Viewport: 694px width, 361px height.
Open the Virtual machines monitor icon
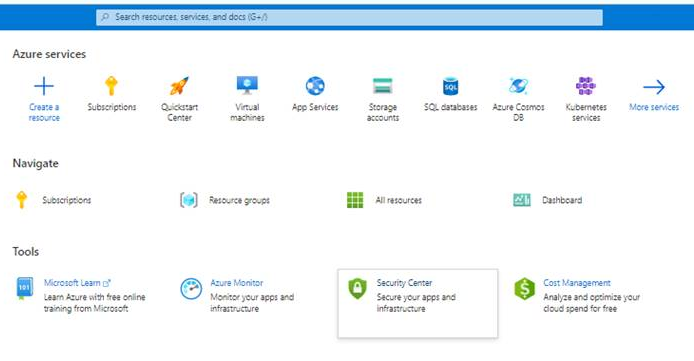247,85
